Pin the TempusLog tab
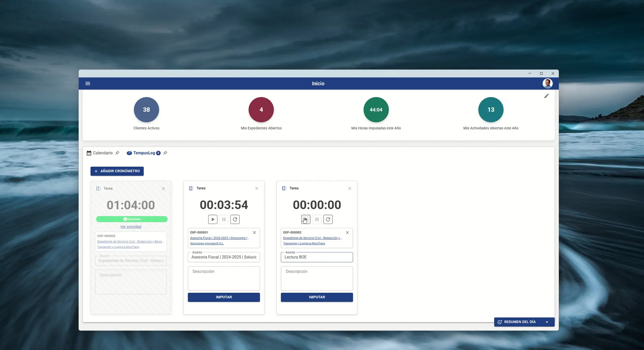The image size is (644, 350). (165, 153)
